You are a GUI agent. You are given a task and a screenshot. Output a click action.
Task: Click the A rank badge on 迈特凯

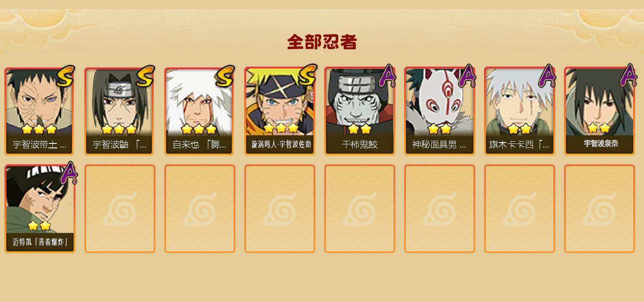pos(68,173)
